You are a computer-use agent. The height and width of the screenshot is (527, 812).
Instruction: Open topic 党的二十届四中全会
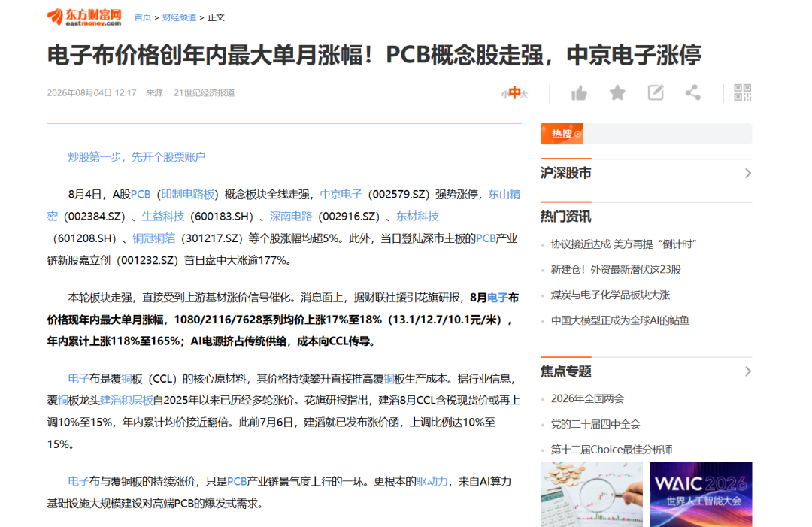(595, 424)
